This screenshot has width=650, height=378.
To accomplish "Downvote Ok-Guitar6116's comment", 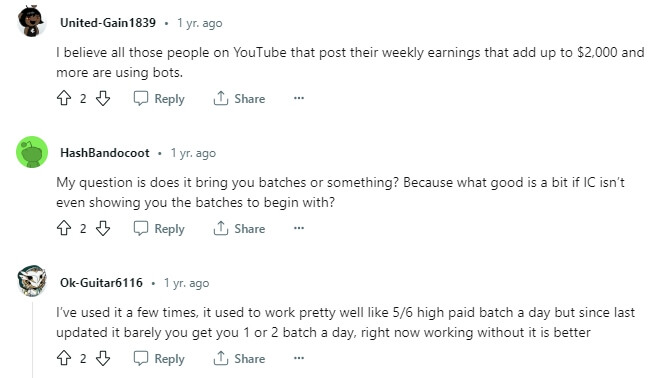I will tap(103, 358).
